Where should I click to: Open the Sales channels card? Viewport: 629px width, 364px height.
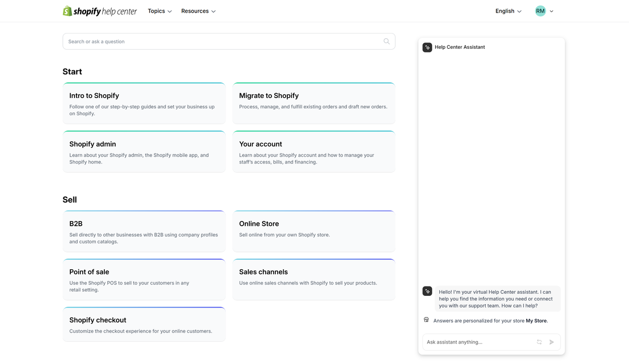[314, 279]
